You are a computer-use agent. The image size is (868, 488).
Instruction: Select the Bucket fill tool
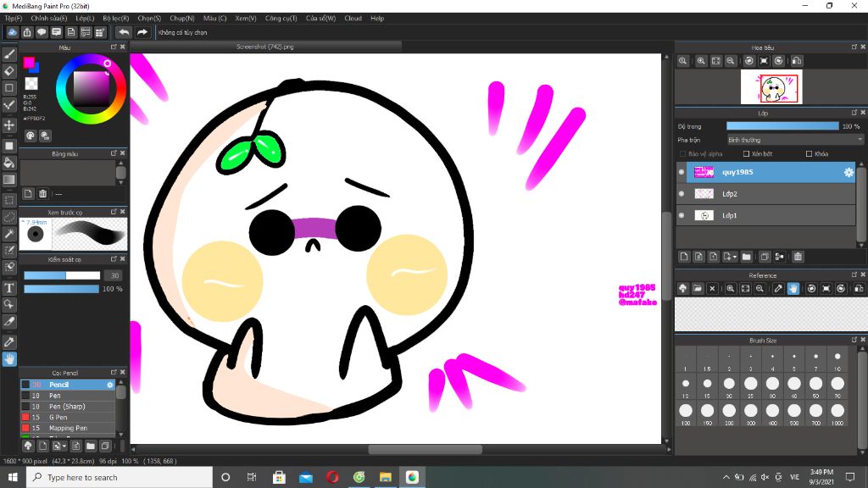[x=9, y=163]
